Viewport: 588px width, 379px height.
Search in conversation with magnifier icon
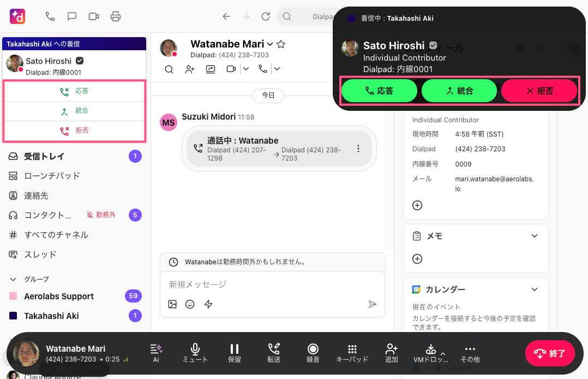169,69
